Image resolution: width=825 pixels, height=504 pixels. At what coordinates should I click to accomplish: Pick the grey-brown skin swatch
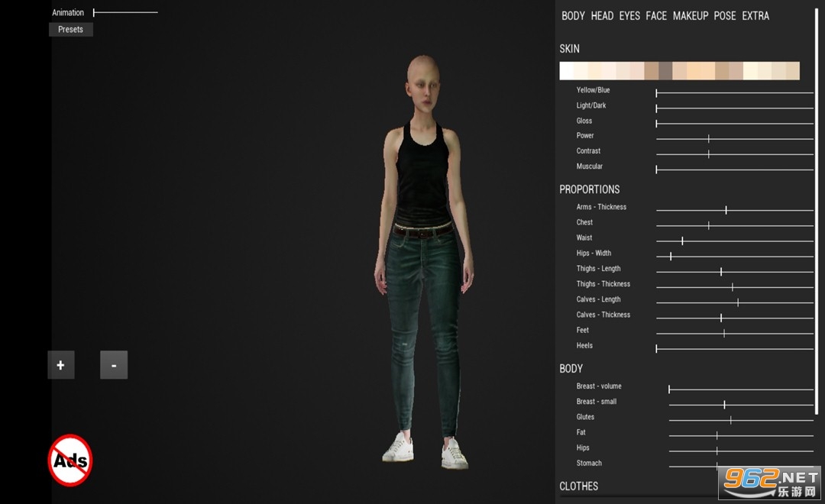tap(665, 71)
